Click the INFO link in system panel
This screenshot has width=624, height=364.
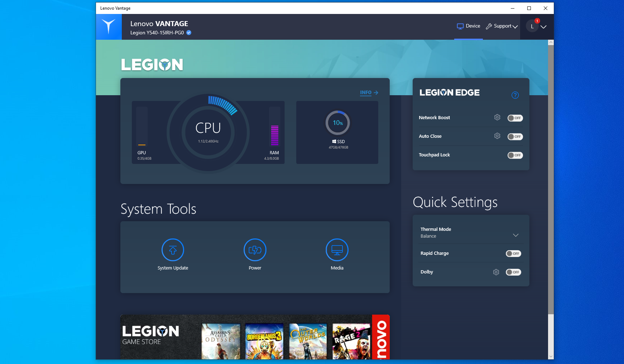366,92
